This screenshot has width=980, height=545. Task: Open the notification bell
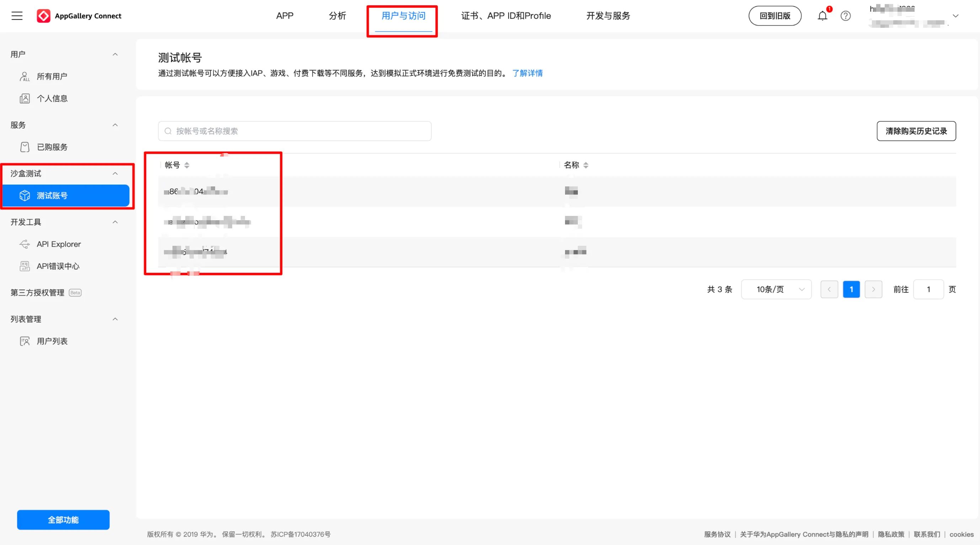(x=822, y=16)
